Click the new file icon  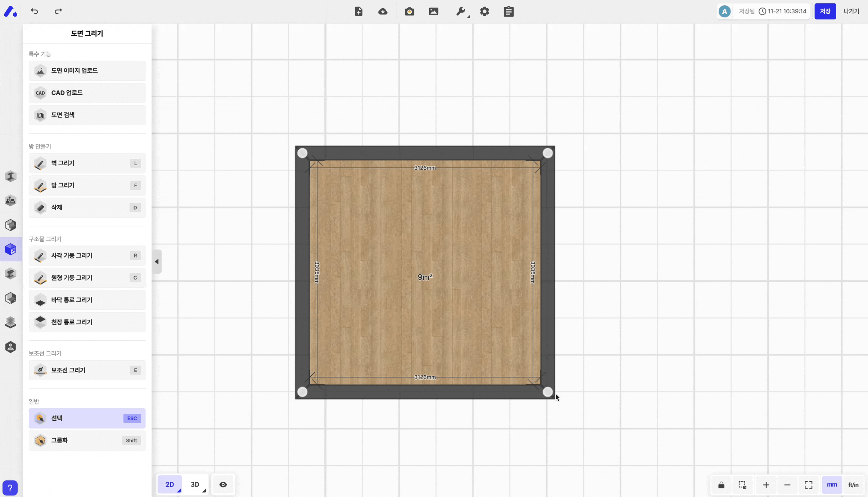(x=358, y=12)
